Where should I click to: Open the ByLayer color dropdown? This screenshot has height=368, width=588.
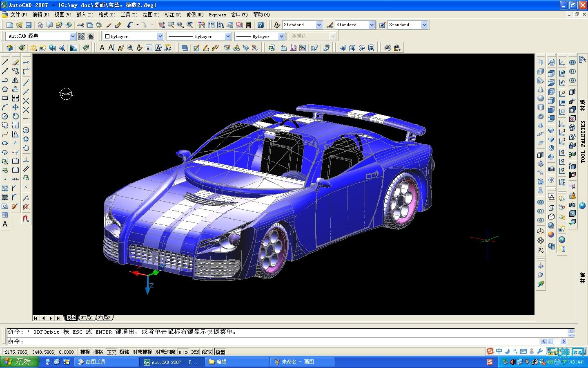click(x=160, y=36)
